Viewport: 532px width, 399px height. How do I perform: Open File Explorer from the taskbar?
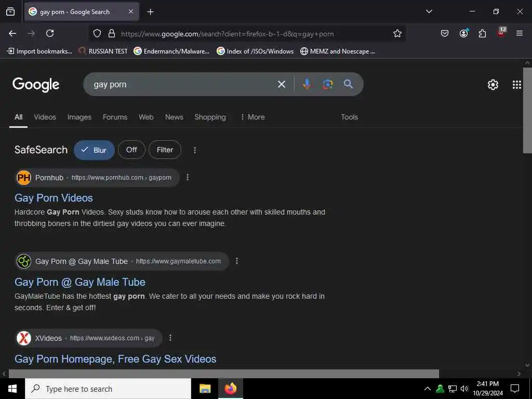tap(205, 389)
